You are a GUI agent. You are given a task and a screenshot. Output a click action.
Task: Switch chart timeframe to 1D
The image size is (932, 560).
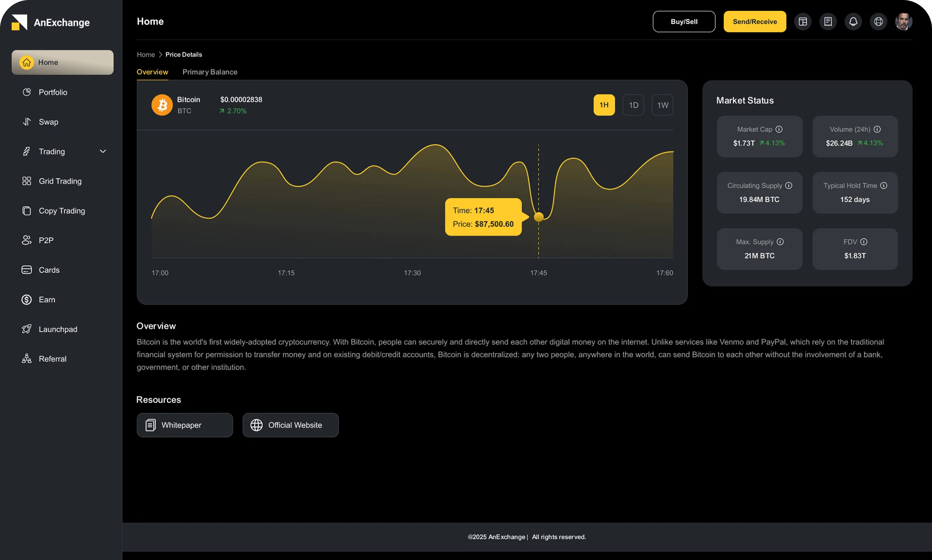click(634, 105)
